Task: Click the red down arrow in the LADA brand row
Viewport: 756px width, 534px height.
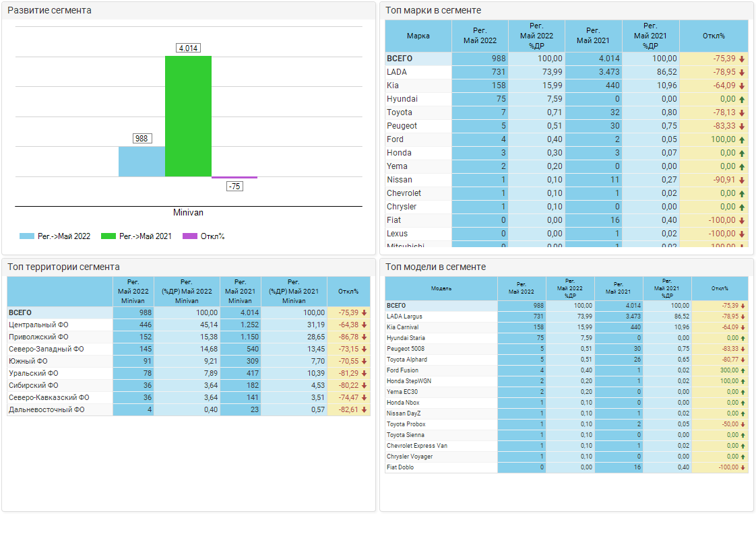Action: (742, 72)
